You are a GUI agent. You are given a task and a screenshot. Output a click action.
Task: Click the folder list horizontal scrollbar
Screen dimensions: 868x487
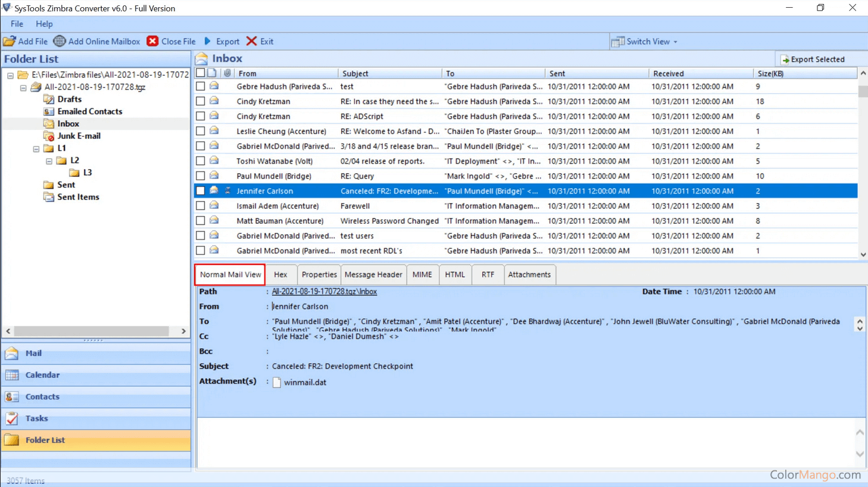pyautogui.click(x=92, y=331)
